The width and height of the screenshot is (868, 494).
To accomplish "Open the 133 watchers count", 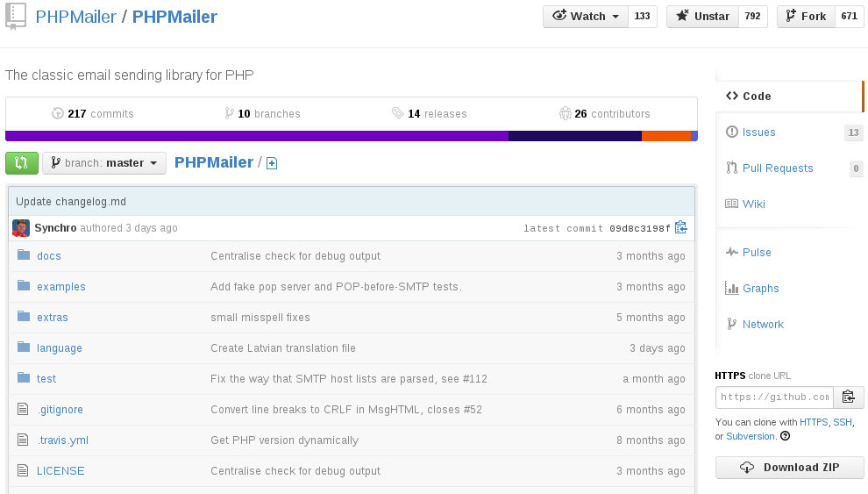I will 643,16.
